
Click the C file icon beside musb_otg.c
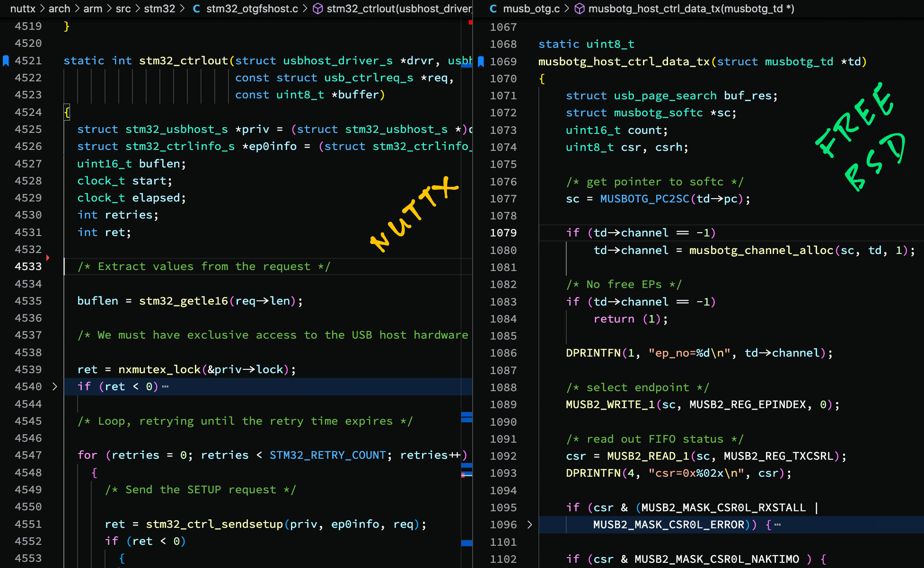(x=493, y=9)
